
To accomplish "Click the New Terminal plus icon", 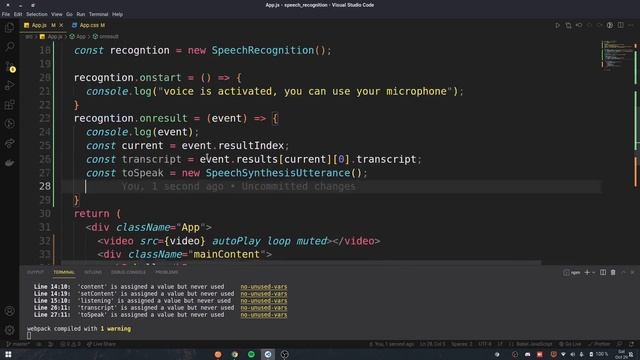I will 587,272.
